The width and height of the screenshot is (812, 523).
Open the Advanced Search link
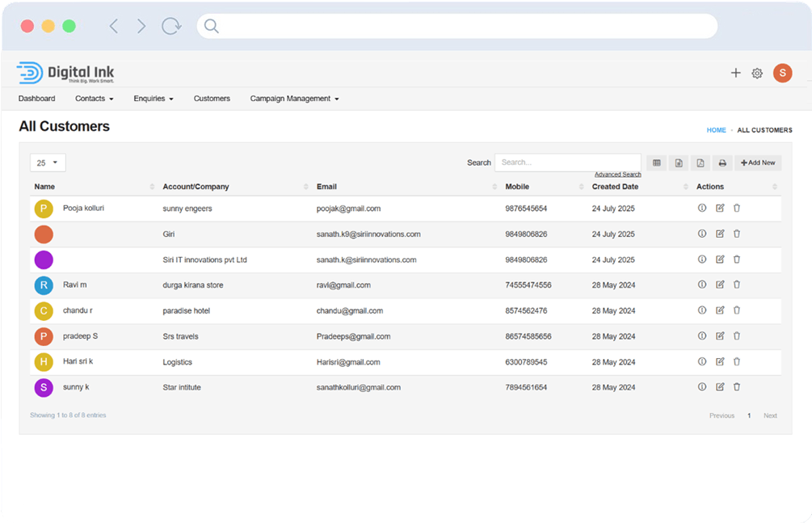coord(617,175)
